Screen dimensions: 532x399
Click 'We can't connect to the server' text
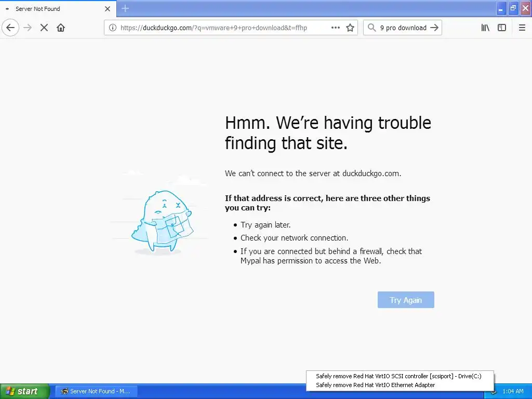click(313, 174)
